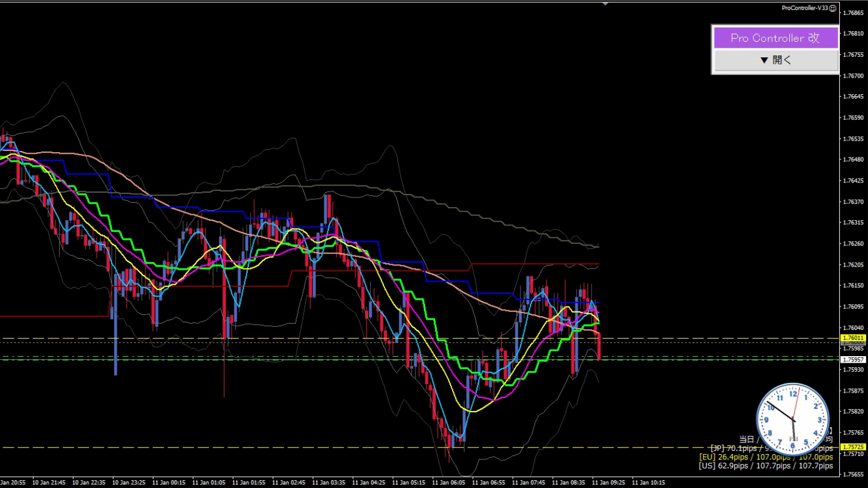This screenshot has width=868, height=488.
Task: Click the 1.76425 price axis label
Action: point(854,181)
